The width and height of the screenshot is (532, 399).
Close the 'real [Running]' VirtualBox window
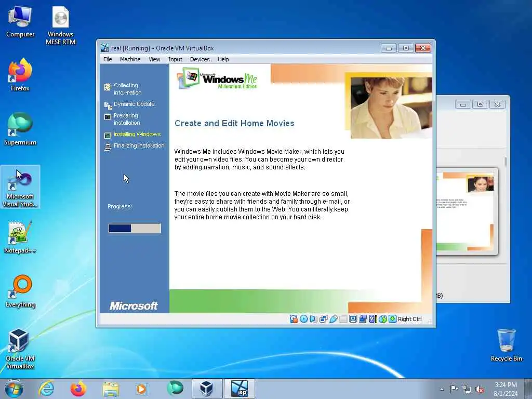(x=423, y=48)
